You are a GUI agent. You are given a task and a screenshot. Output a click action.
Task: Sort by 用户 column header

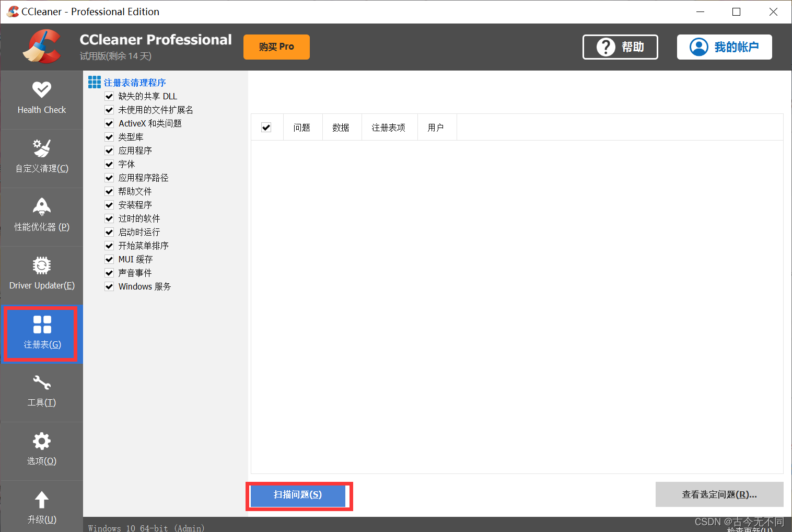[x=436, y=128]
